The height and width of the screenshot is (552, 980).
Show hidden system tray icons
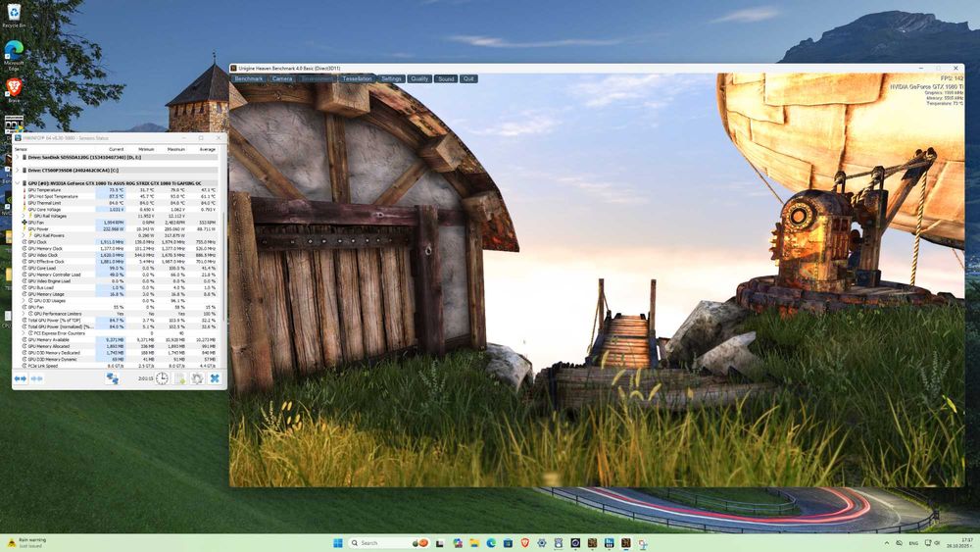coord(887,543)
